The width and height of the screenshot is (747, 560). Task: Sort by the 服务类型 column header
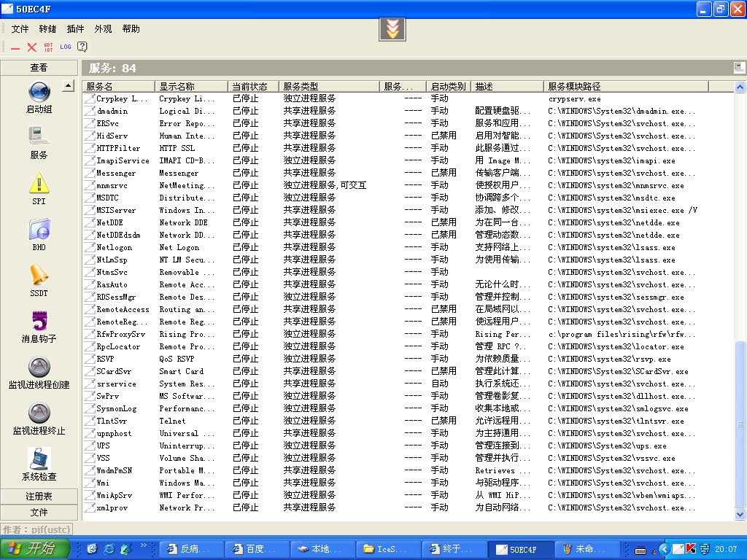(x=329, y=86)
